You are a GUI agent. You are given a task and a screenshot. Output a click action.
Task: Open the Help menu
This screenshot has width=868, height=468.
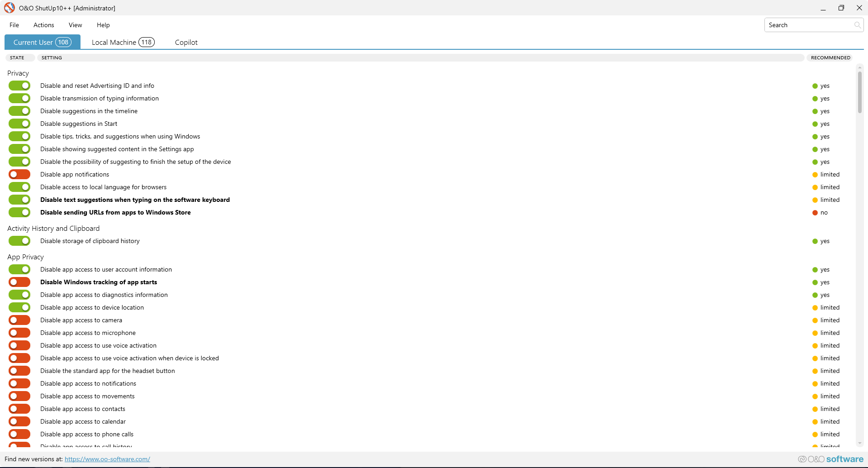[x=103, y=25]
